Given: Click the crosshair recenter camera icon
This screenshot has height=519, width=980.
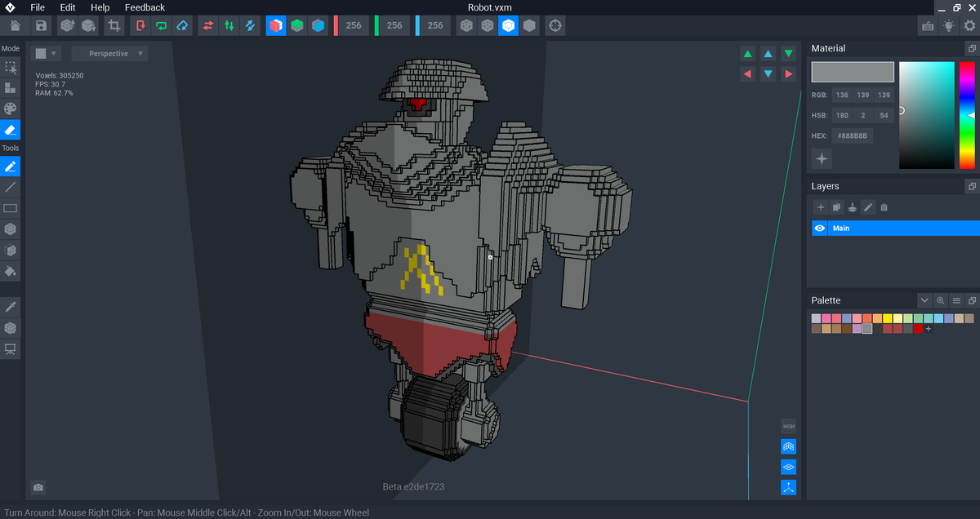Looking at the screenshot, I should coord(555,25).
